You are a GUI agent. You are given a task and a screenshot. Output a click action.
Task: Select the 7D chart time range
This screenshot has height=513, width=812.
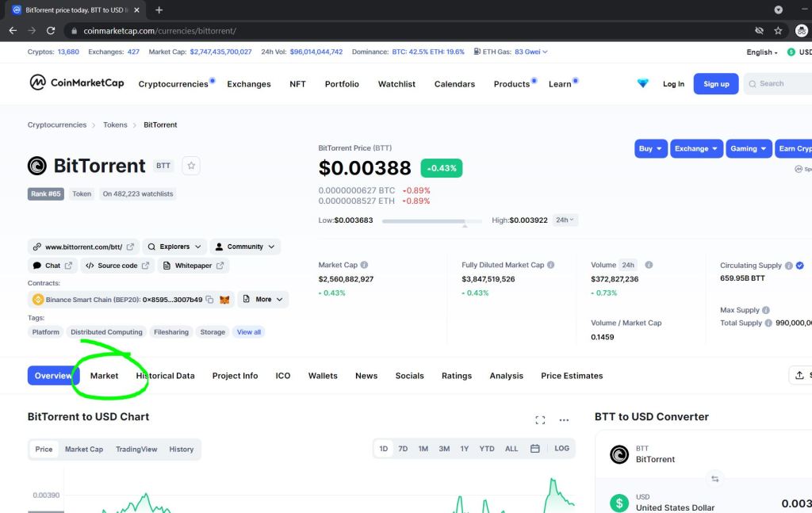[x=403, y=449]
